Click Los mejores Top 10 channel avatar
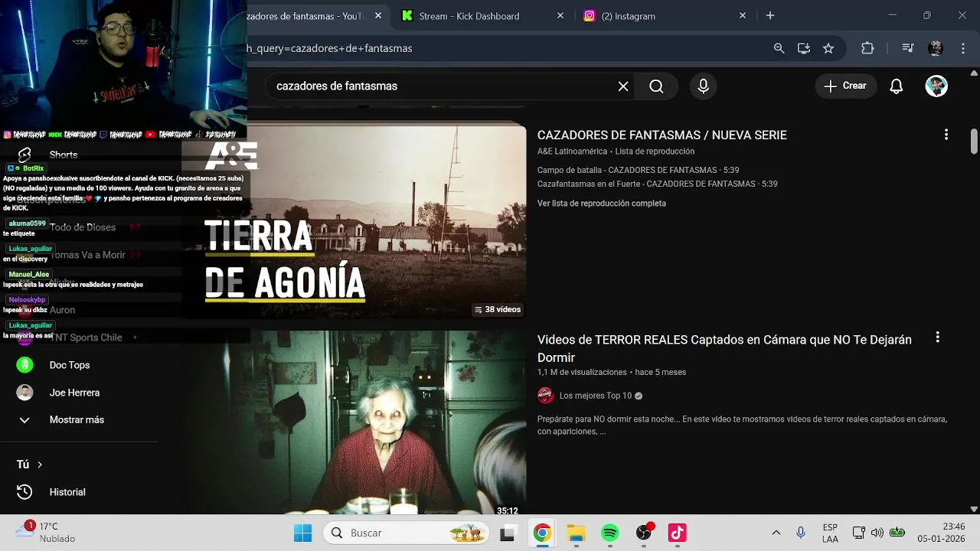 [x=545, y=396]
